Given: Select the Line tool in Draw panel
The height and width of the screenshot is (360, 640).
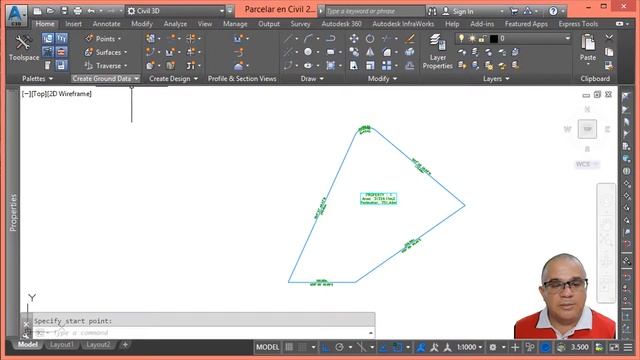Looking at the screenshot, I should tap(288, 39).
